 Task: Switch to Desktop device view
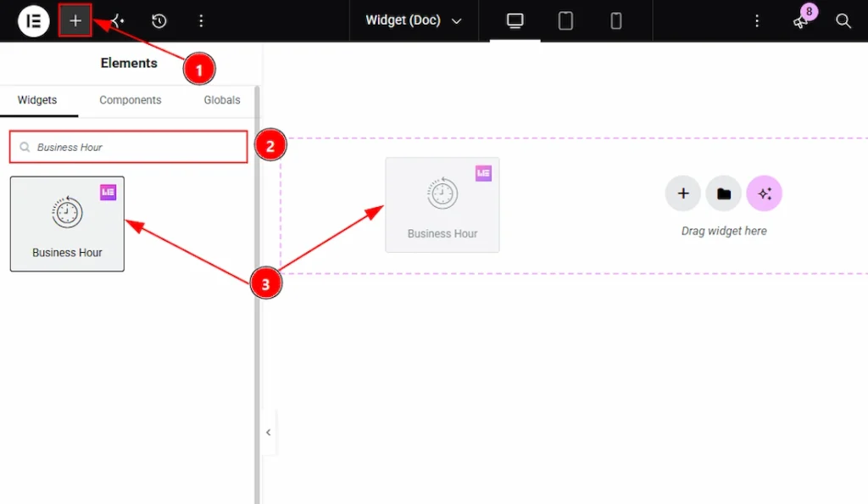point(515,21)
